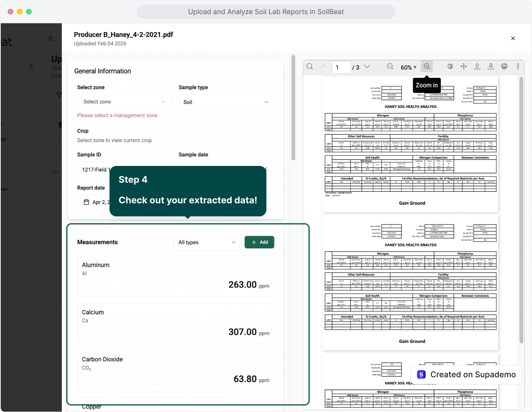Click the 'Measurements' heading

pos(97,242)
